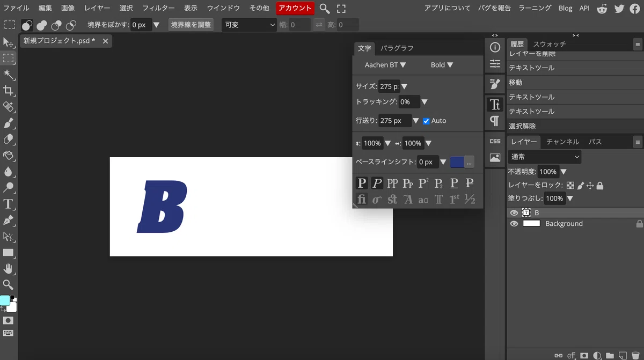Click the 境界線を調整 button
Screen dimensions: 644x360
(191, 25)
